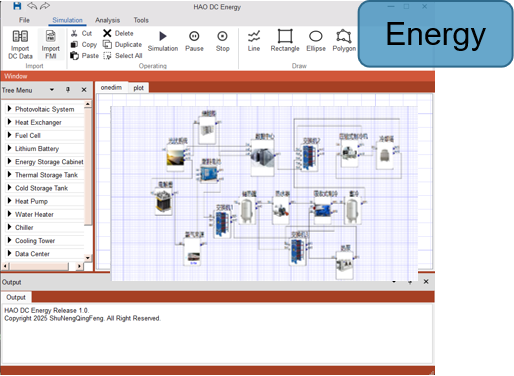Expand Heat Pump tree node

[10, 201]
